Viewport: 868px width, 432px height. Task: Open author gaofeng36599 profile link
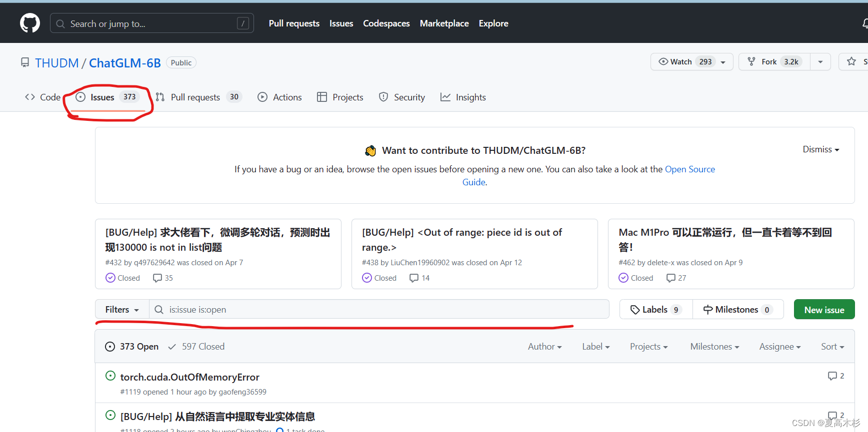242,392
